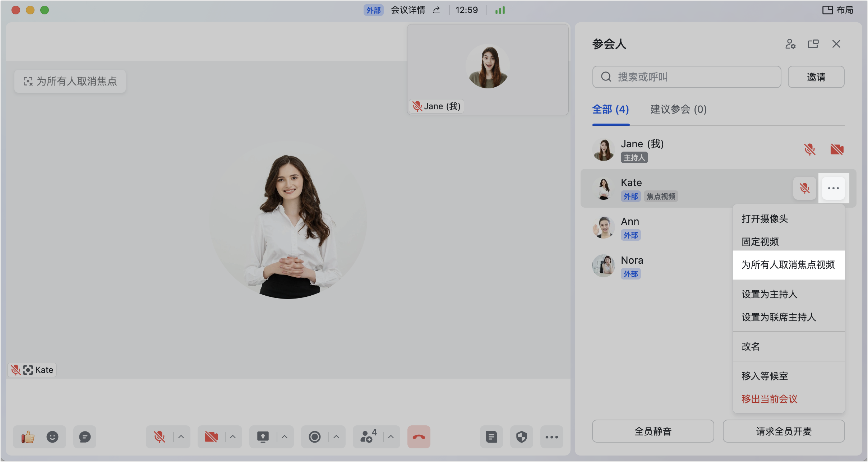The width and height of the screenshot is (868, 462).
Task: Open more options in bottom toolbar
Action: pyautogui.click(x=552, y=437)
